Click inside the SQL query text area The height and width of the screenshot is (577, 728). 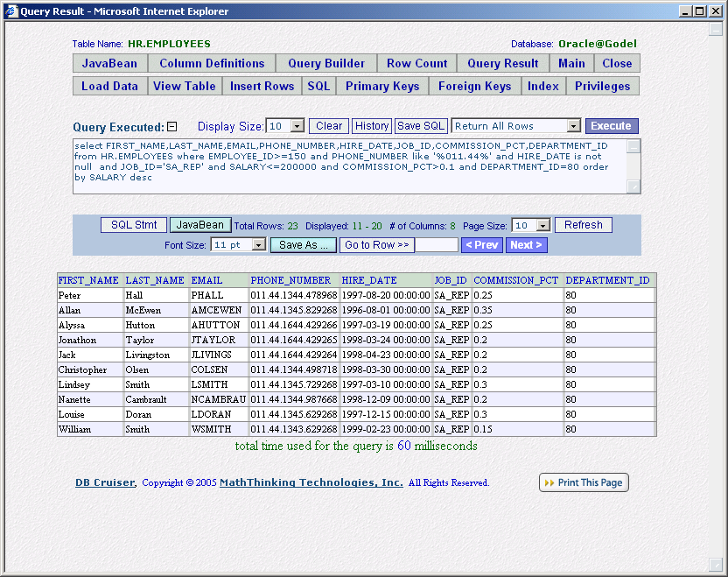click(350, 165)
